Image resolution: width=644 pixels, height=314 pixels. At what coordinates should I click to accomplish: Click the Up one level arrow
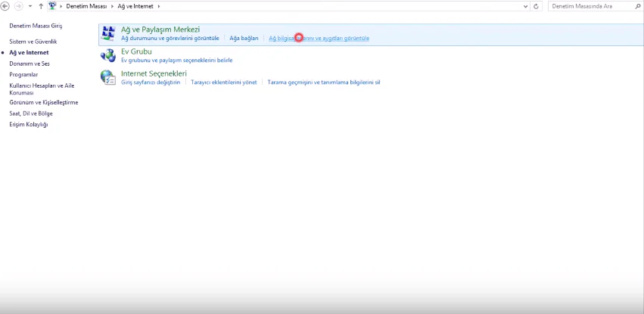(41, 6)
